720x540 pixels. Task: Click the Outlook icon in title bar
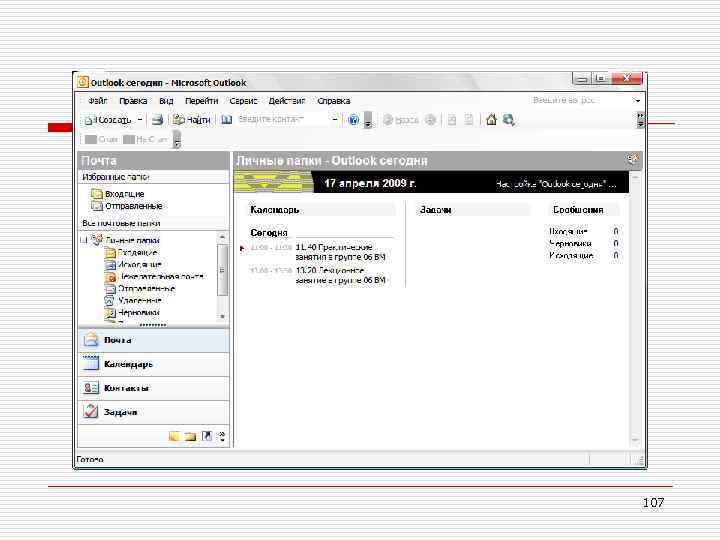(x=83, y=82)
